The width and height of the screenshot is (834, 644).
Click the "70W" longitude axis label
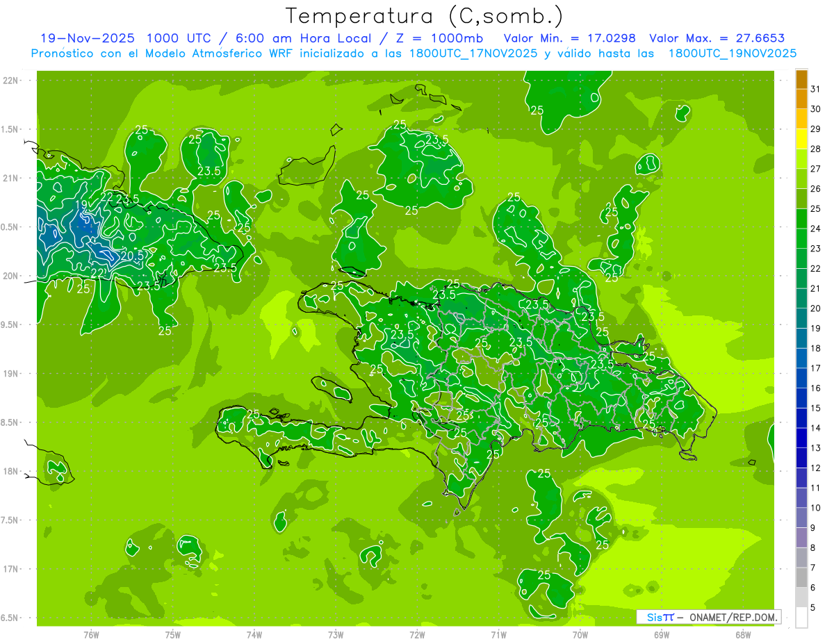point(580,635)
